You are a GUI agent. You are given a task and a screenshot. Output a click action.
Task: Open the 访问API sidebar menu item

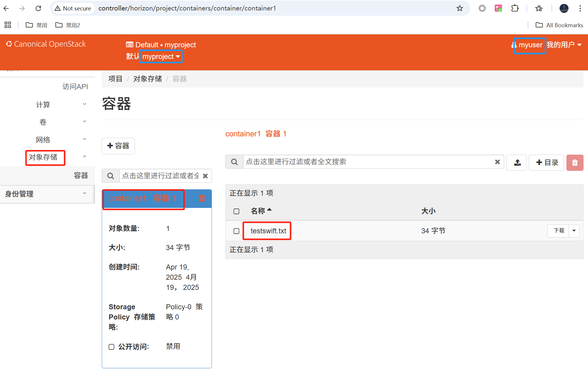pos(75,87)
